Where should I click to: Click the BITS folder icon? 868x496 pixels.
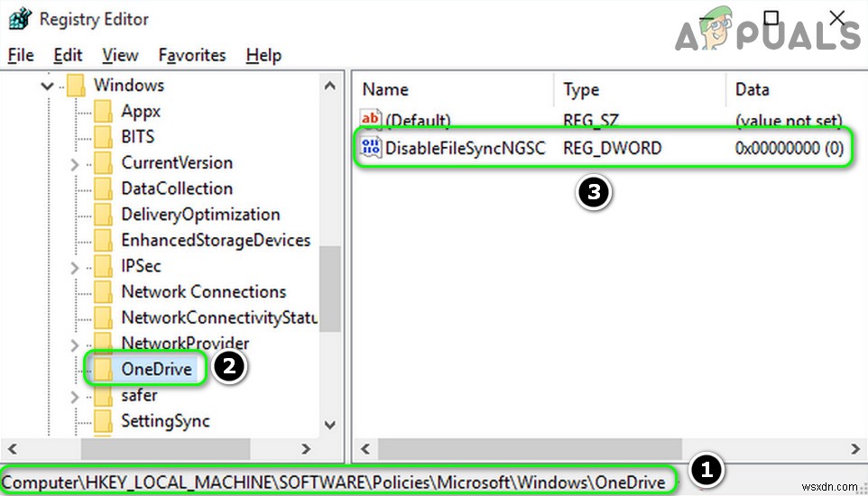tap(103, 137)
